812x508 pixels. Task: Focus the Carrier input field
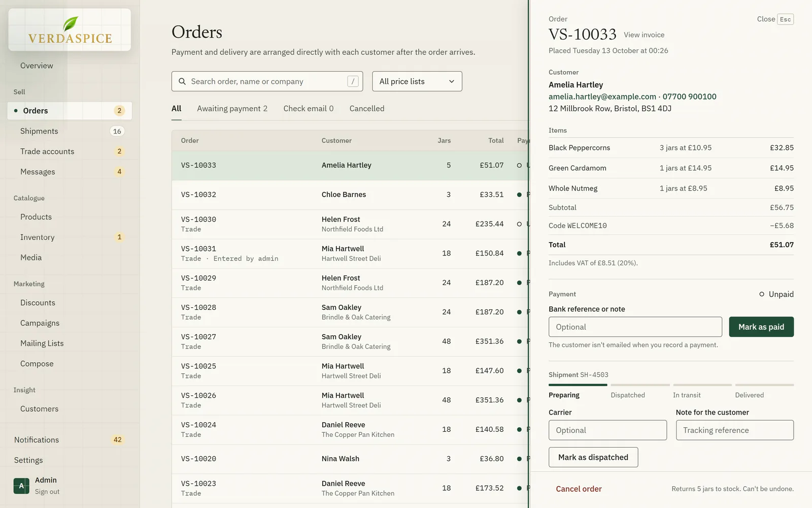point(607,430)
